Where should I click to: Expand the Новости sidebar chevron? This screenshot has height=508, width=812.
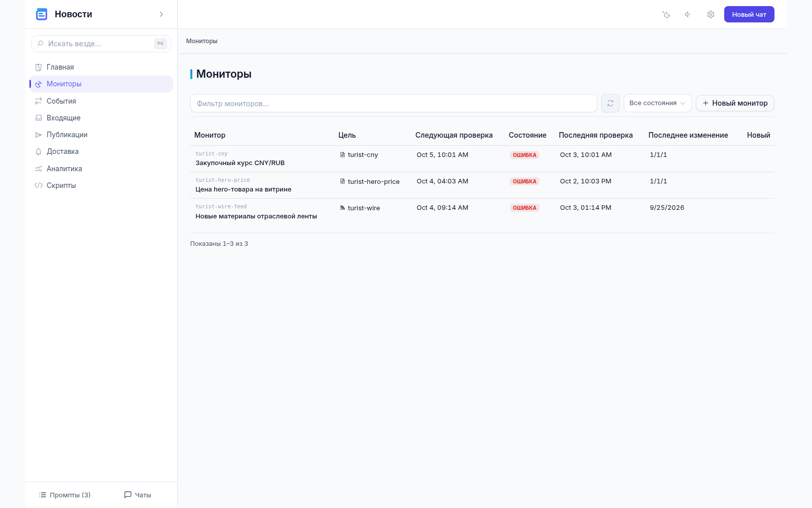(x=161, y=14)
